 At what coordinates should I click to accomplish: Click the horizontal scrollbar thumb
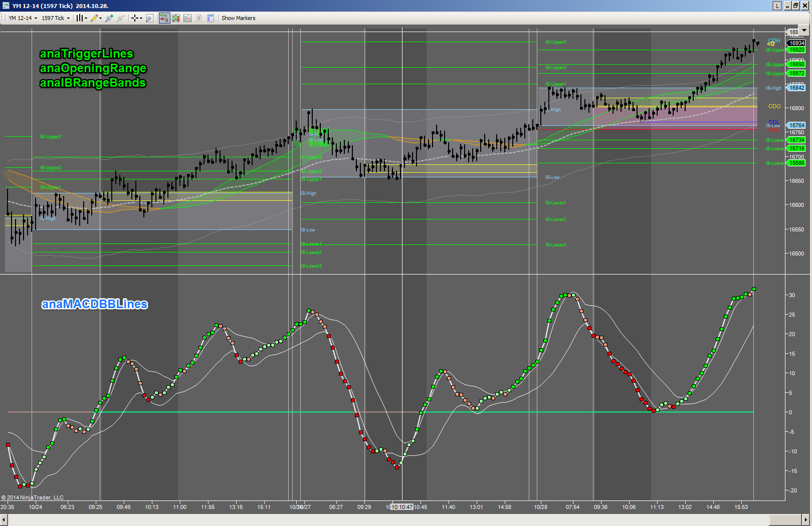pos(785,519)
